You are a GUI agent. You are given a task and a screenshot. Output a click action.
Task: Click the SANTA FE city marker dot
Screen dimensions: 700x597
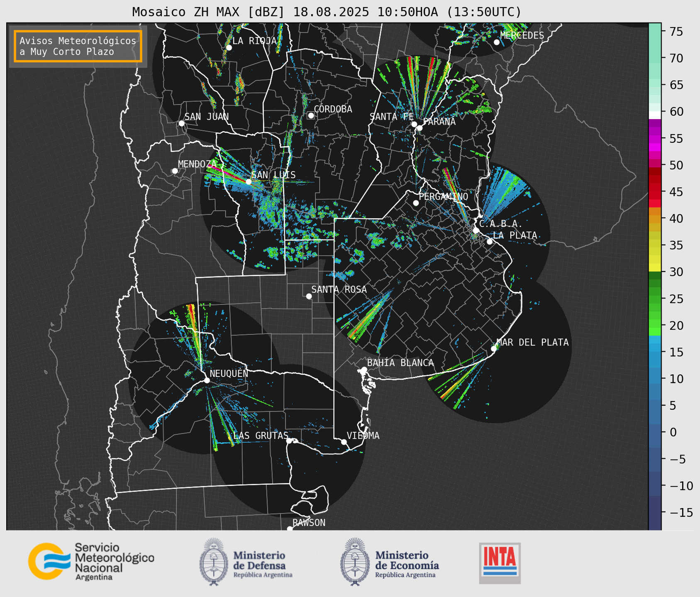[x=414, y=124]
